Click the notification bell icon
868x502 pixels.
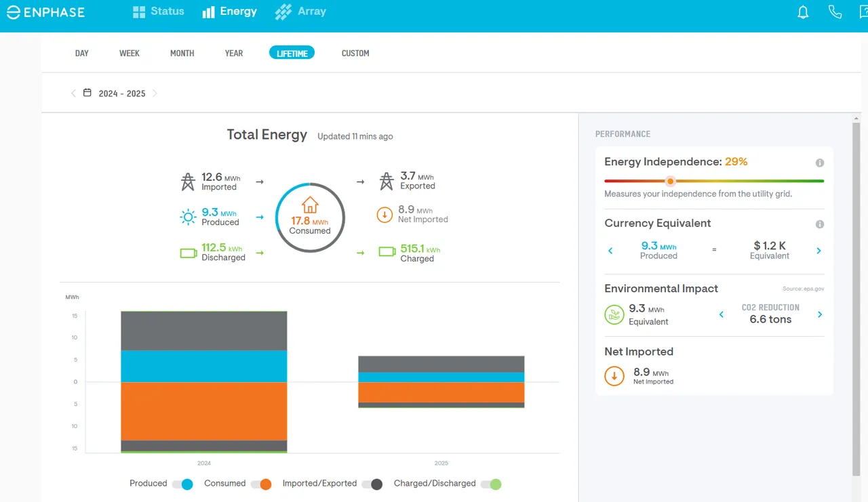(x=803, y=12)
